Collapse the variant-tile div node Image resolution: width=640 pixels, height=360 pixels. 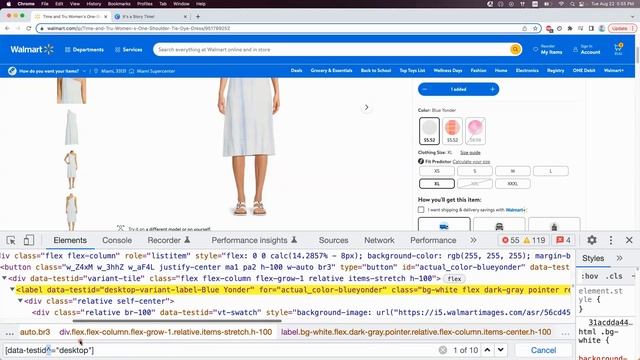click(4, 278)
